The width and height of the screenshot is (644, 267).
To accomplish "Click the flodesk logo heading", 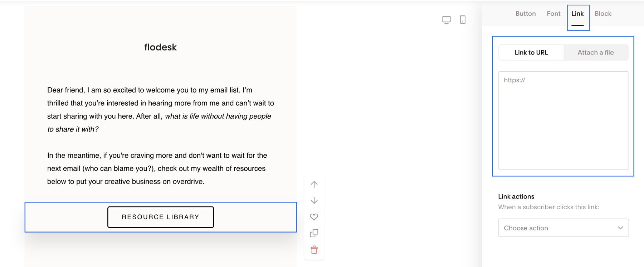I will [160, 47].
